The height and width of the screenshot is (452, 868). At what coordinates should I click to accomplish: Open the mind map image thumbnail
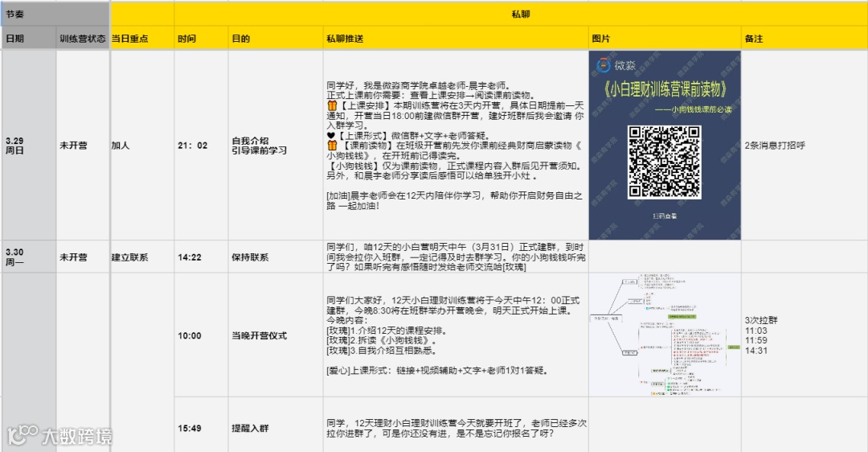click(x=665, y=335)
